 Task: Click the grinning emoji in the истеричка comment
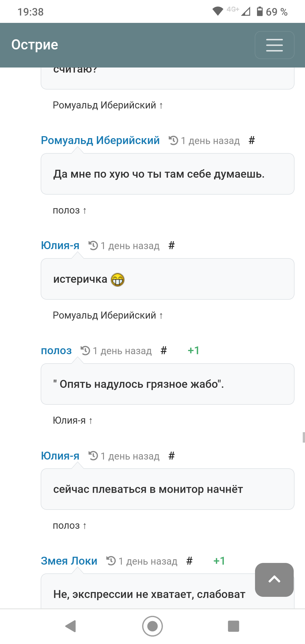click(117, 280)
